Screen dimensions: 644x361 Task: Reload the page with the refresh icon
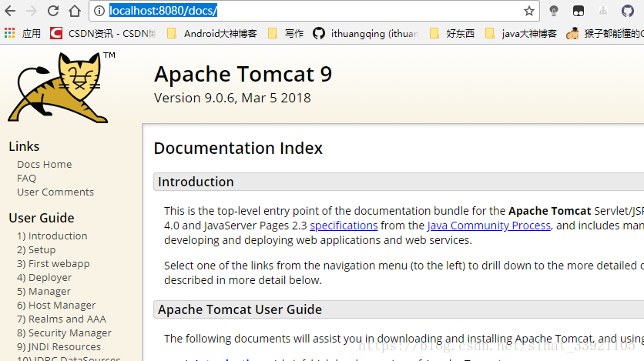[x=53, y=11]
